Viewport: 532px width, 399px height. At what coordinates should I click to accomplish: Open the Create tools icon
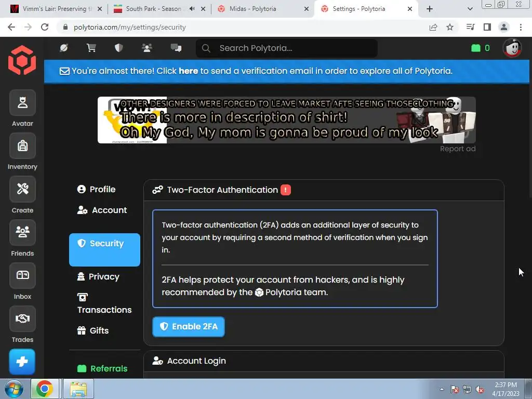tap(22, 189)
